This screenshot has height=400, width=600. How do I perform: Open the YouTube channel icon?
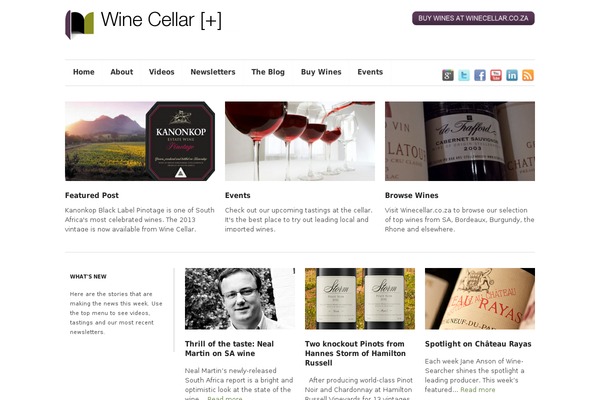pyautogui.click(x=496, y=75)
